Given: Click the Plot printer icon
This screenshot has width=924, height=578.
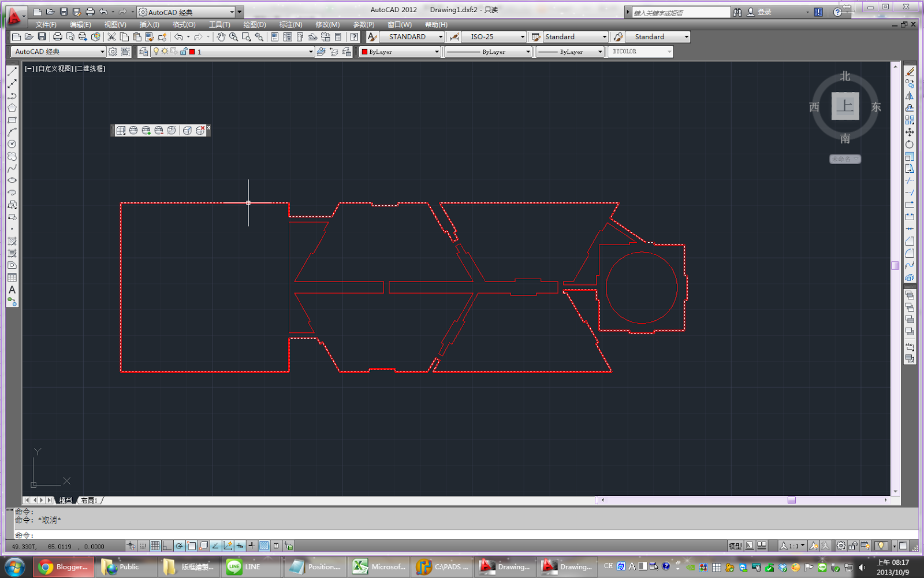Looking at the screenshot, I should 58,37.
